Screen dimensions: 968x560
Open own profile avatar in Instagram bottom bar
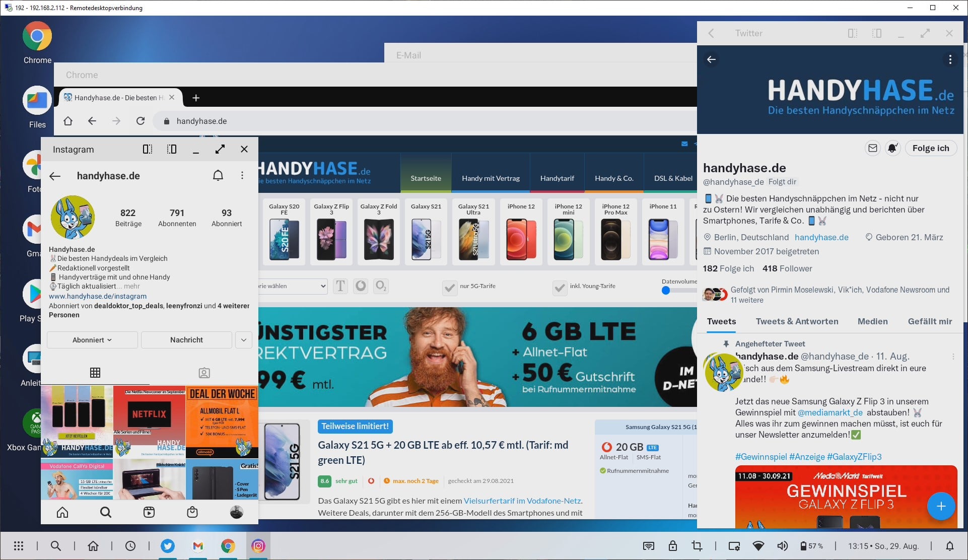tap(236, 512)
